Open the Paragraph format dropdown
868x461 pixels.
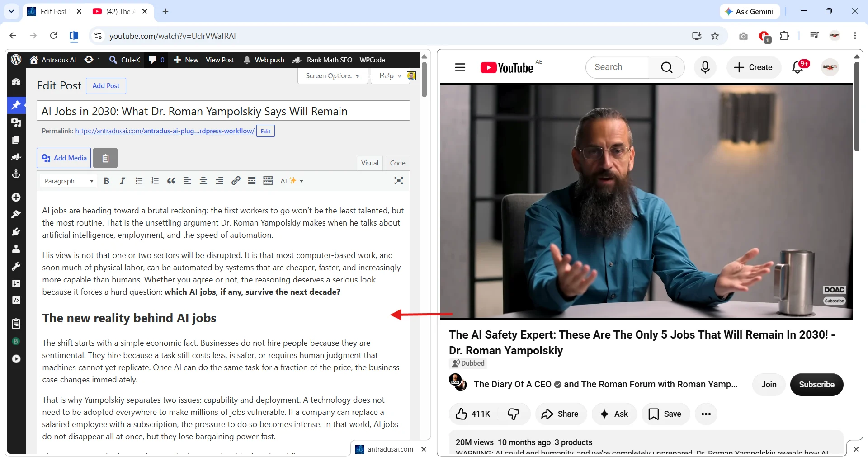[x=68, y=181]
